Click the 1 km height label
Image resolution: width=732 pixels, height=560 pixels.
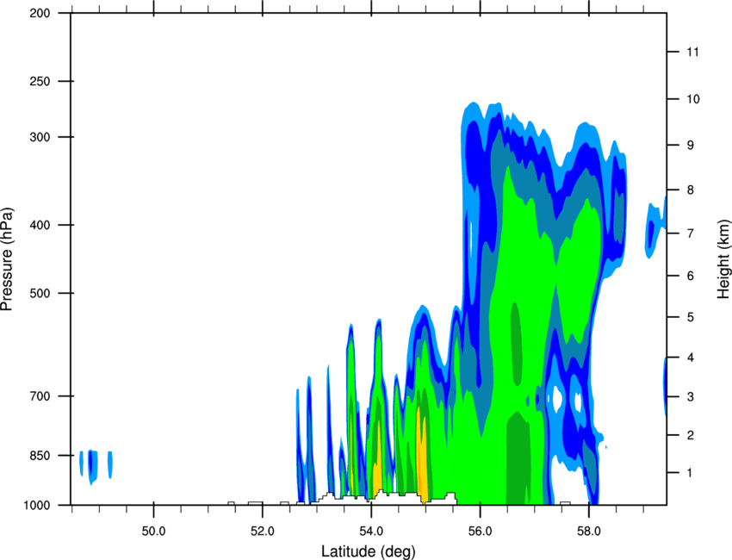(x=690, y=473)
